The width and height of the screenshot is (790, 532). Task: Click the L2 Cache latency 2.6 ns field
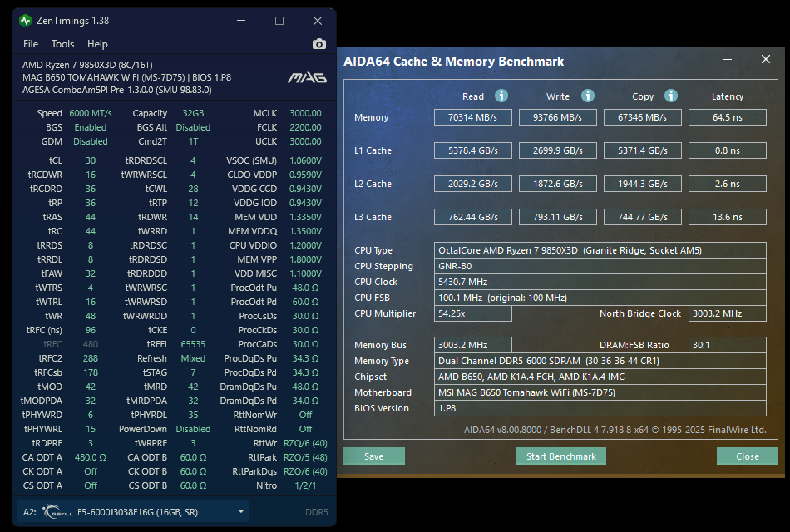click(x=728, y=184)
